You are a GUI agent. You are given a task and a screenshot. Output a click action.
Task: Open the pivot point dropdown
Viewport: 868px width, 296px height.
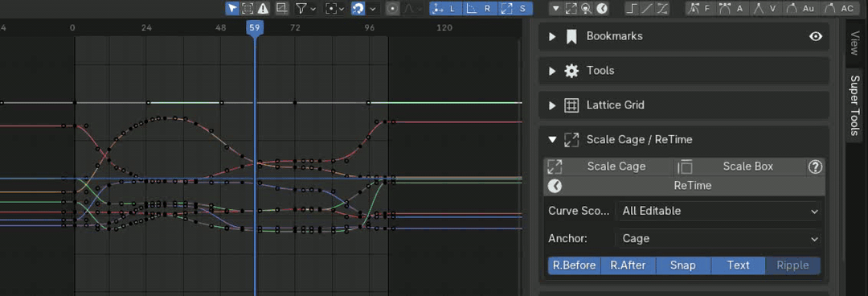coord(334,8)
